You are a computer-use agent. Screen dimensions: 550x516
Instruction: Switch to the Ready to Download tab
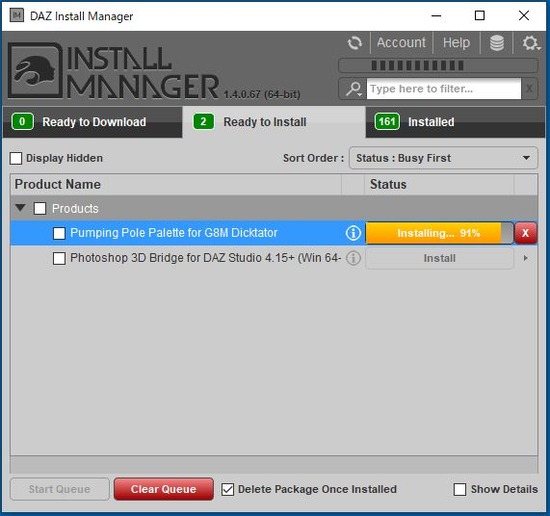click(x=92, y=122)
